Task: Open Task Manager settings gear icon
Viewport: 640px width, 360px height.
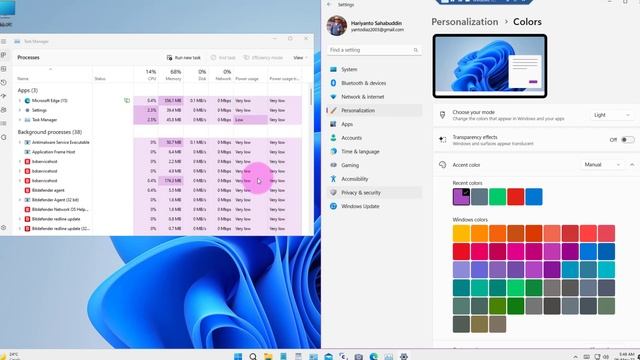Action: 3,227
